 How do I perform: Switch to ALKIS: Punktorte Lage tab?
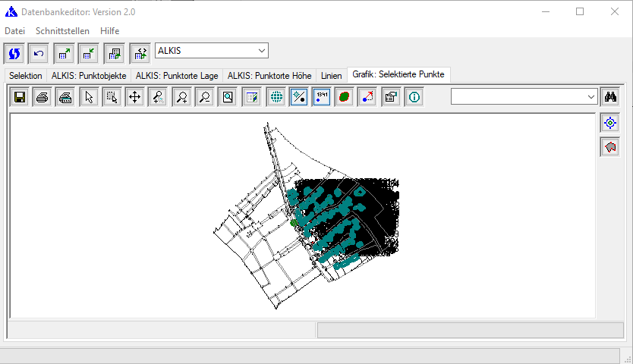pos(177,76)
